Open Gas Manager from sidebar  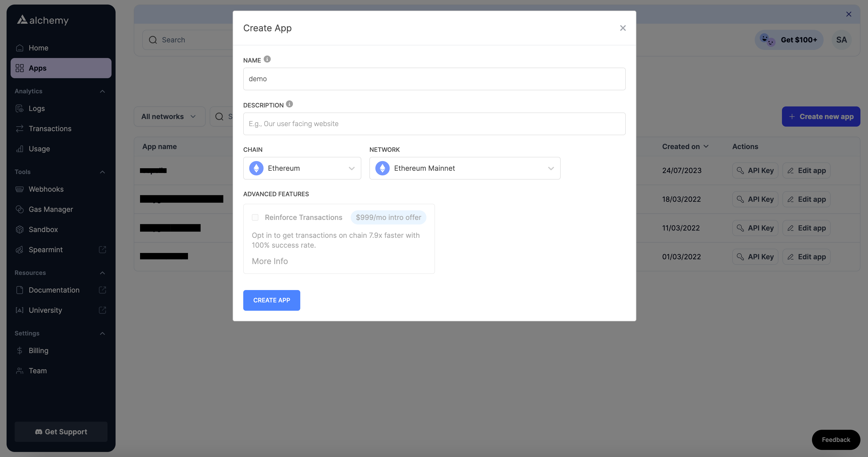(50, 210)
